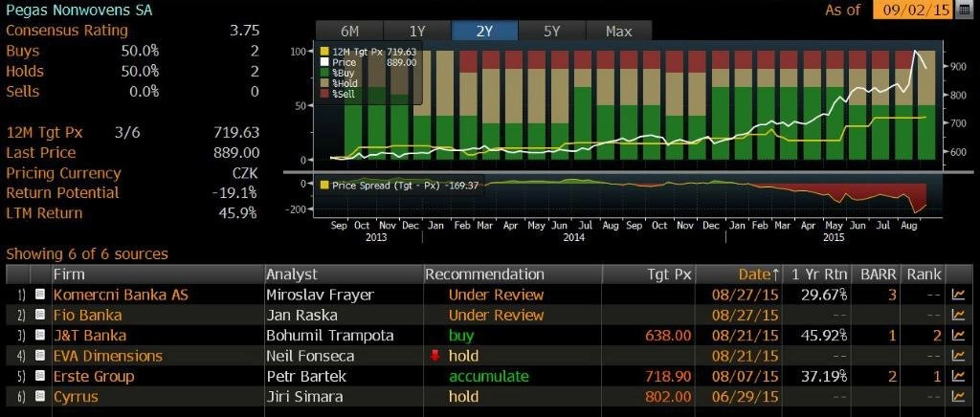
Task: Click tan %Hold legend swatch
Action: tap(324, 83)
